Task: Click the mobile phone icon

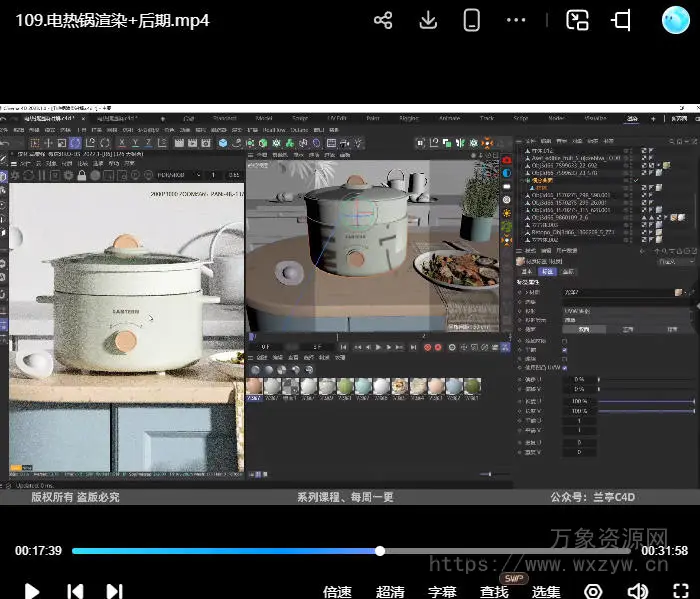Action: pos(472,20)
